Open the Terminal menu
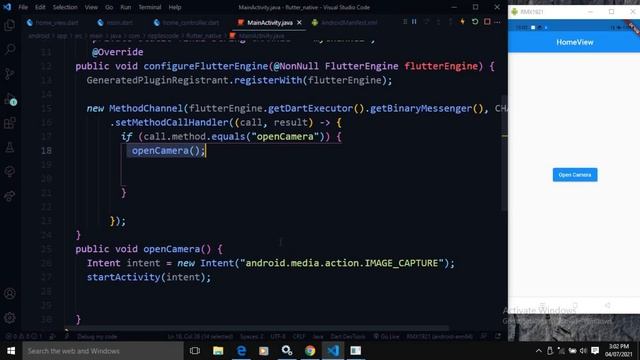This screenshot has width=640, height=360. coord(150,7)
